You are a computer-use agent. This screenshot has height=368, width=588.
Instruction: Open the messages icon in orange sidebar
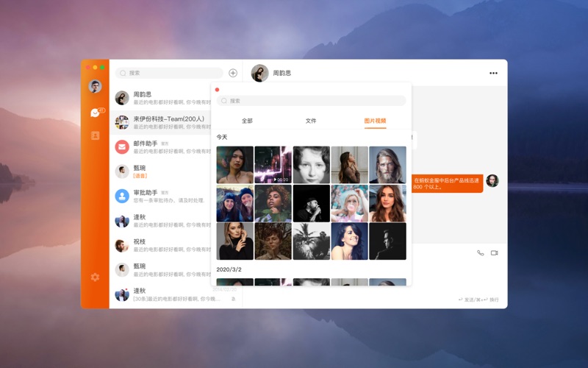pyautogui.click(x=95, y=113)
